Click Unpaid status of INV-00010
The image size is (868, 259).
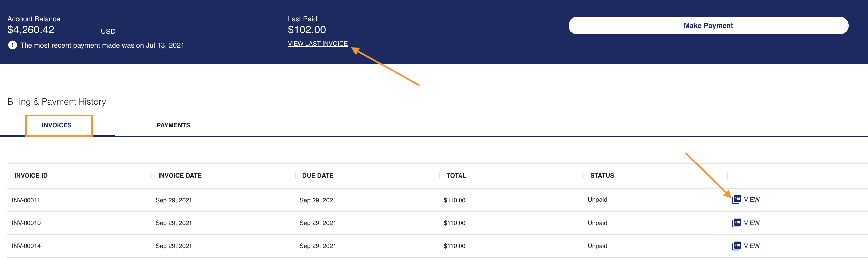(x=597, y=223)
